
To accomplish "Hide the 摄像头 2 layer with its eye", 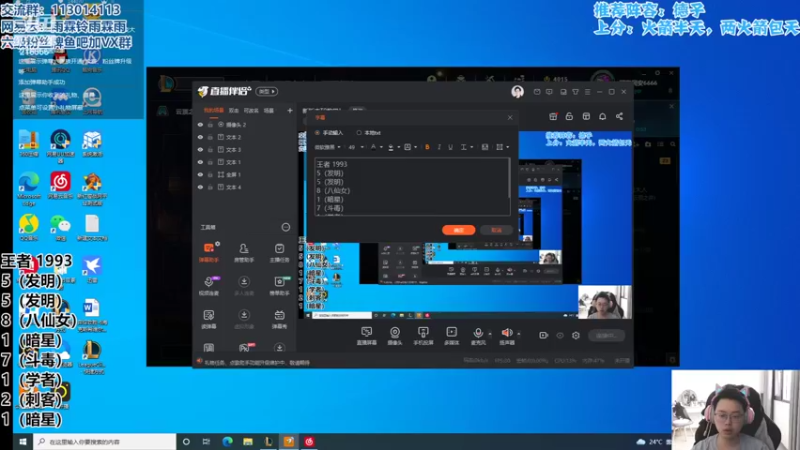I will pyautogui.click(x=200, y=124).
